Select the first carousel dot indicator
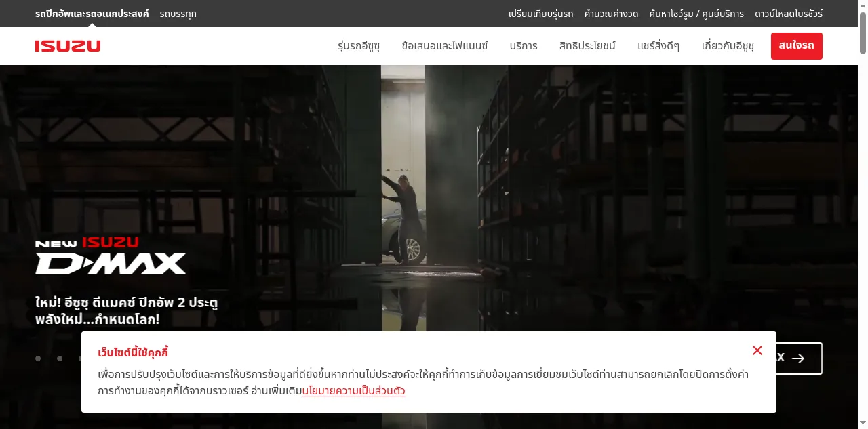868x429 pixels. click(x=38, y=359)
